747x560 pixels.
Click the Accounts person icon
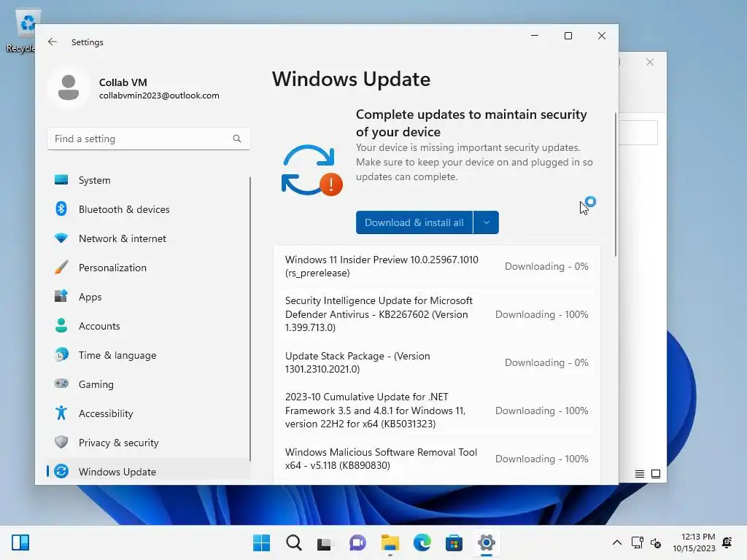(61, 326)
